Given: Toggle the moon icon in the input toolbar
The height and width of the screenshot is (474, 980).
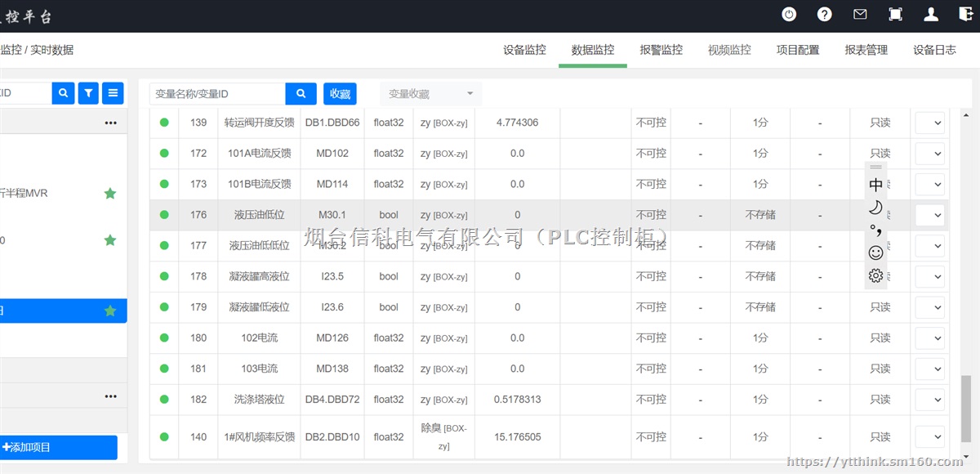Looking at the screenshot, I should tap(875, 208).
